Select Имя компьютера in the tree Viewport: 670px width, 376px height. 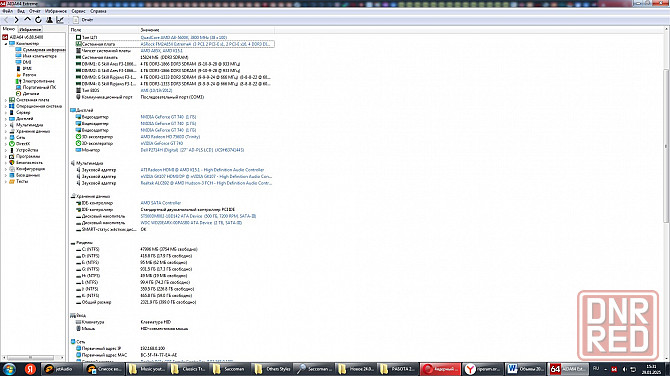(x=36, y=56)
